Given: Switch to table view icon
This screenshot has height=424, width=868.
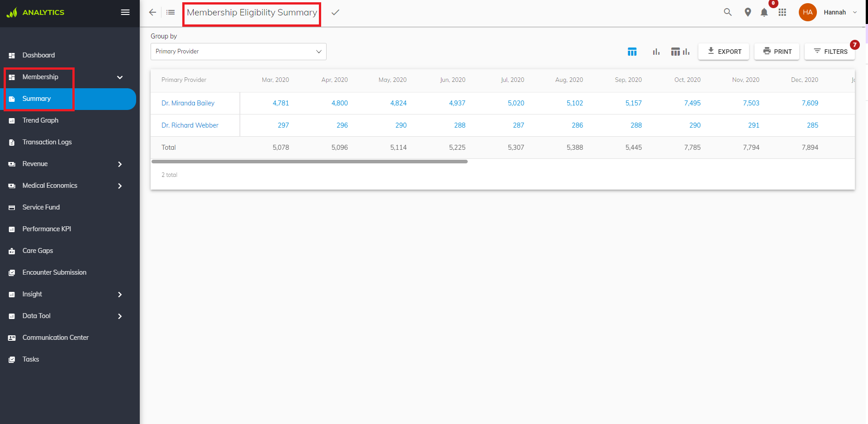Looking at the screenshot, I should pos(632,52).
